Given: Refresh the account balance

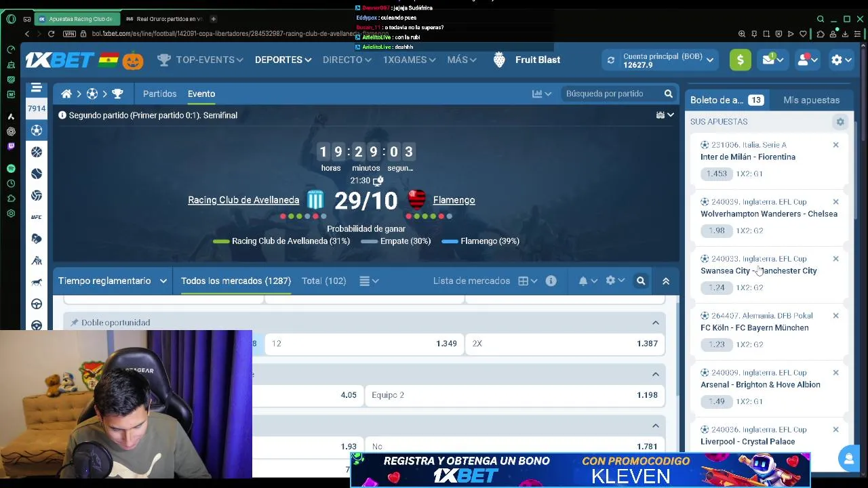Looking at the screenshot, I should point(611,60).
